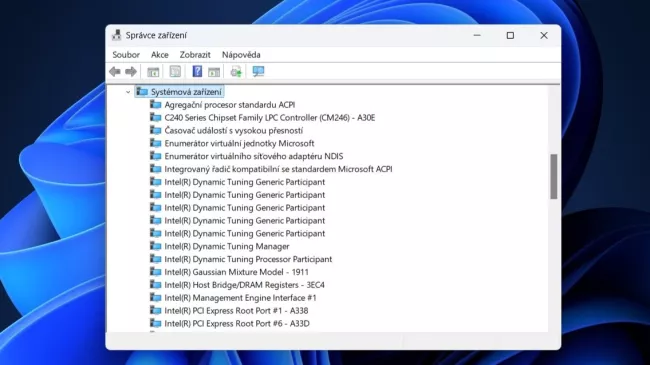The width and height of the screenshot is (650, 365).
Task: Click Update driver toolbar icon with green arrow
Action: (236, 72)
